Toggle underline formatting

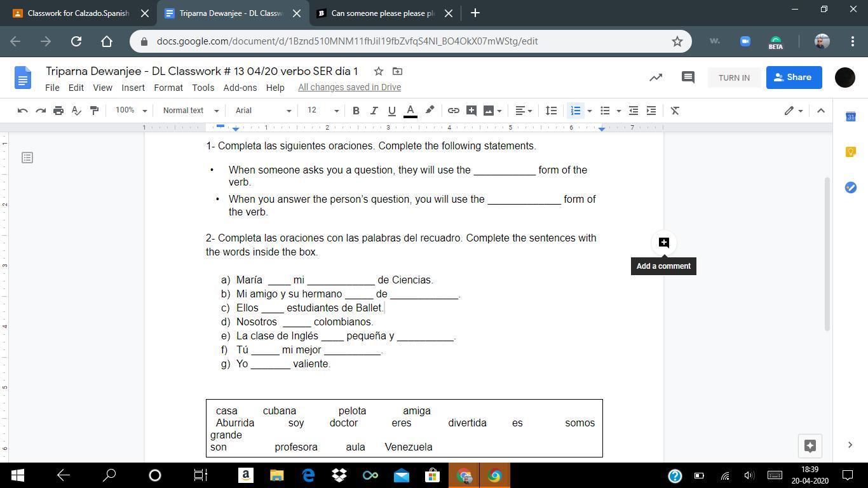pyautogui.click(x=391, y=111)
